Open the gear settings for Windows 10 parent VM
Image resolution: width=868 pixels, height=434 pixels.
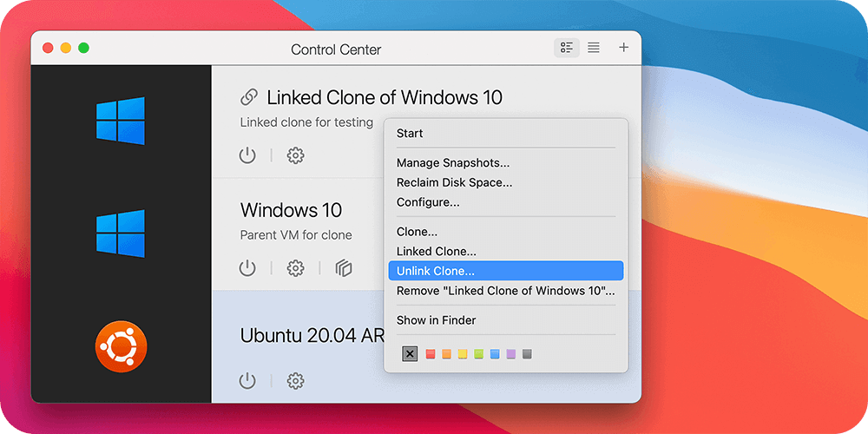pos(295,268)
